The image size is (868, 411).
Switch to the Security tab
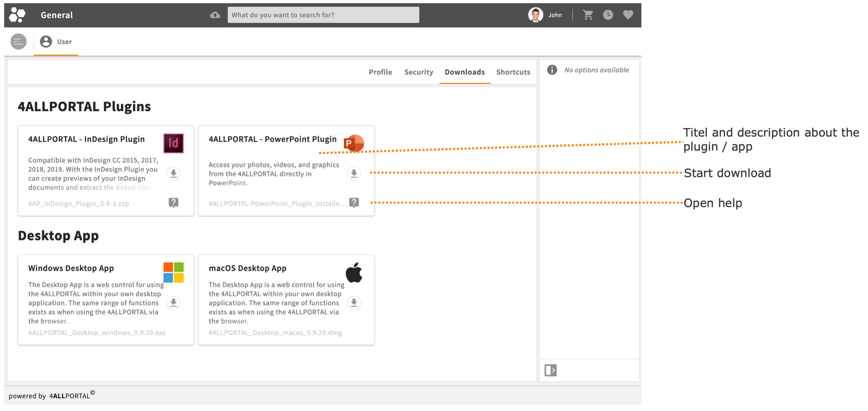click(419, 72)
